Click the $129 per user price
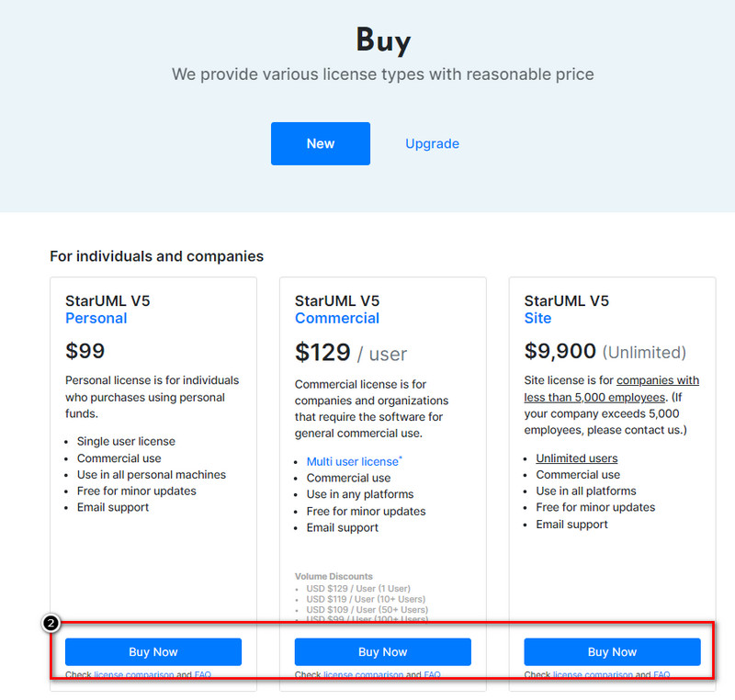The image size is (735, 700). pos(351,353)
